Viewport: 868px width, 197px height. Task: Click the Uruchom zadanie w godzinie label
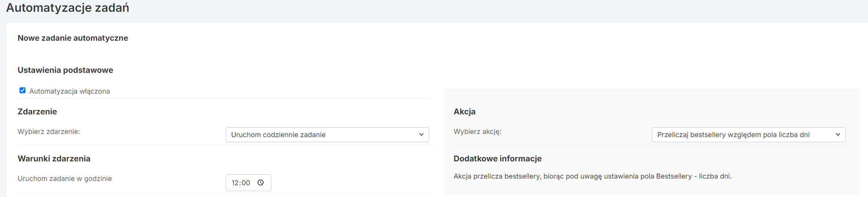[65, 179]
